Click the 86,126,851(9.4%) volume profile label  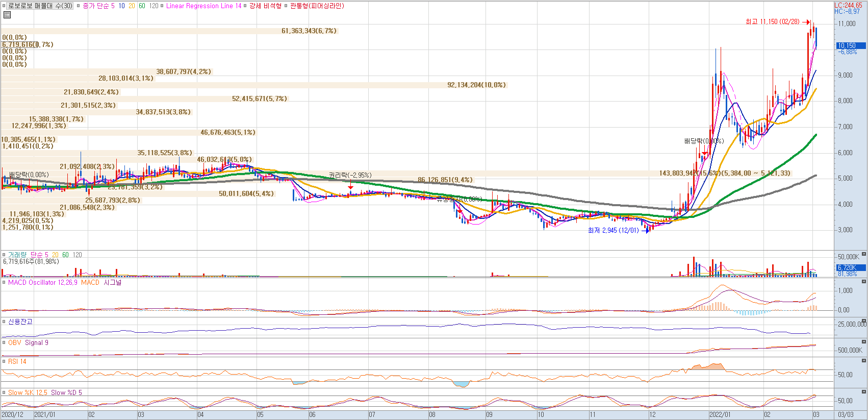point(445,180)
